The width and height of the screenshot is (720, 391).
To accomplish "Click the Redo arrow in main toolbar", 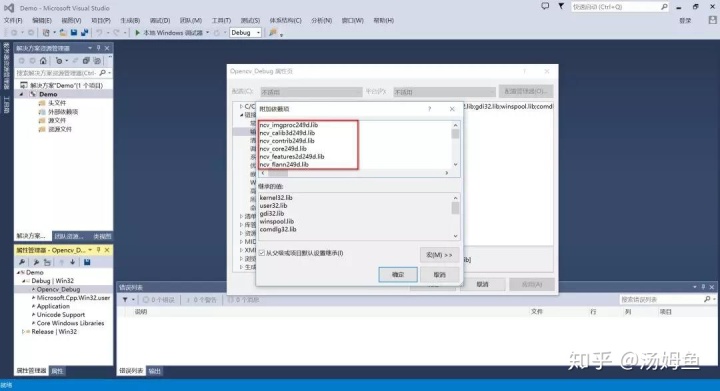I will pyautogui.click(x=116, y=33).
